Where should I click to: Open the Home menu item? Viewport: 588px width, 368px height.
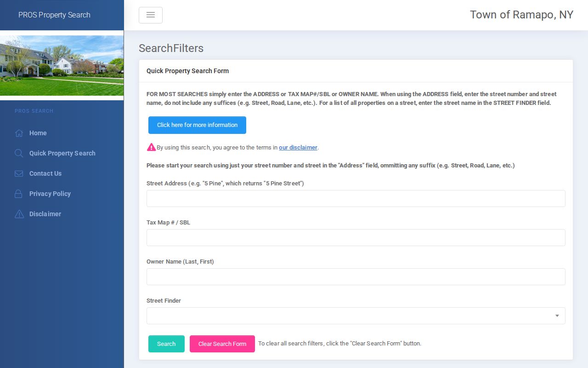click(38, 133)
